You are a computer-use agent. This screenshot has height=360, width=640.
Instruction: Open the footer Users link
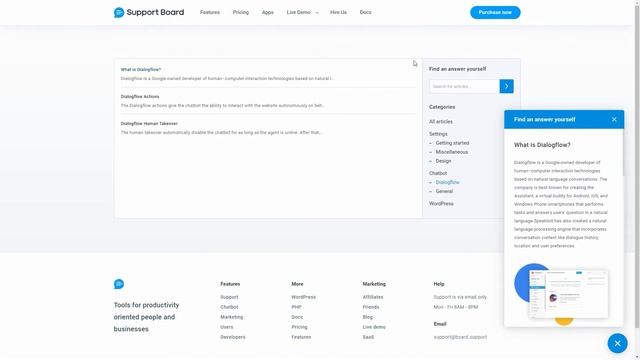pyautogui.click(x=227, y=327)
